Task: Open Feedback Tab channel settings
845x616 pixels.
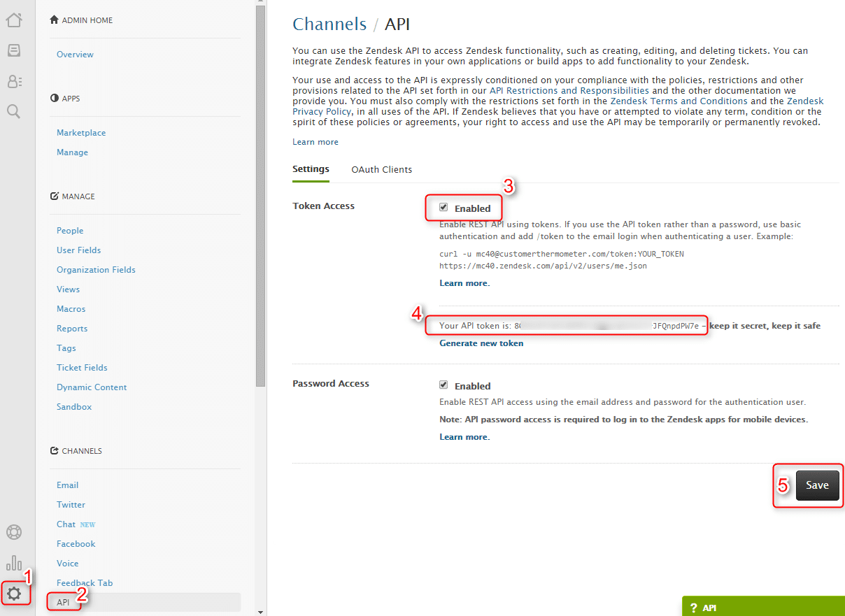Action: (85, 583)
